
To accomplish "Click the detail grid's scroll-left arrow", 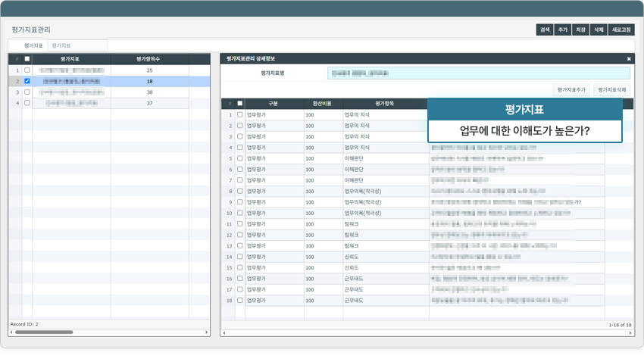I will (224, 332).
